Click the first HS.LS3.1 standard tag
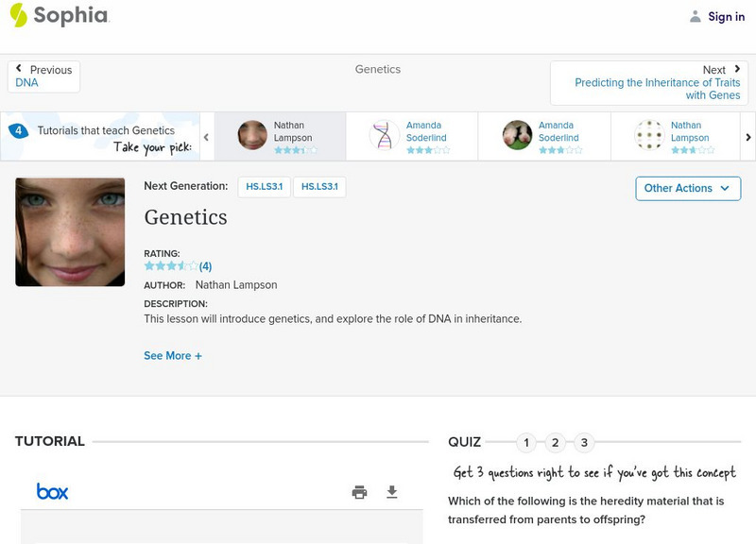Image resolution: width=756 pixels, height=544 pixels. pyautogui.click(x=264, y=187)
